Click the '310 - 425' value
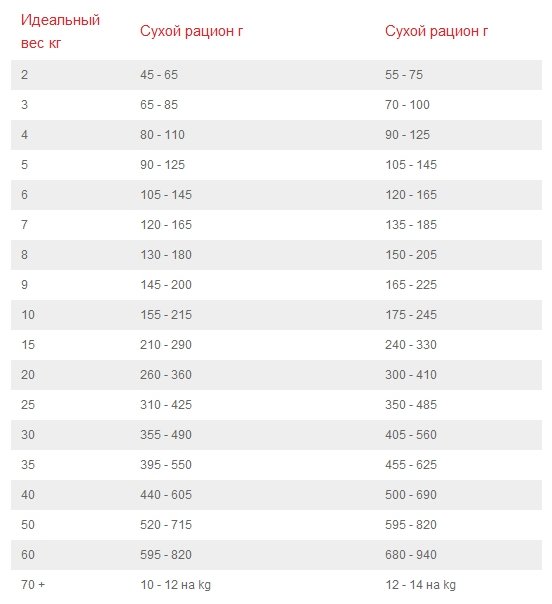This screenshot has width=552, height=604. (166, 405)
